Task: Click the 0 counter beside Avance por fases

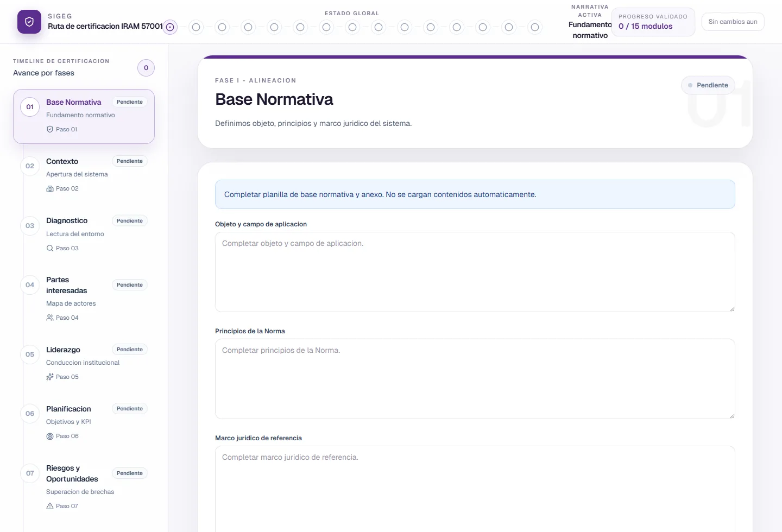Action: coord(146,68)
